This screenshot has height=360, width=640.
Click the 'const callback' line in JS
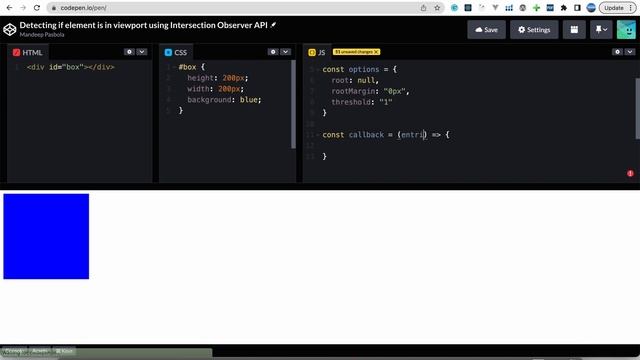(386, 135)
